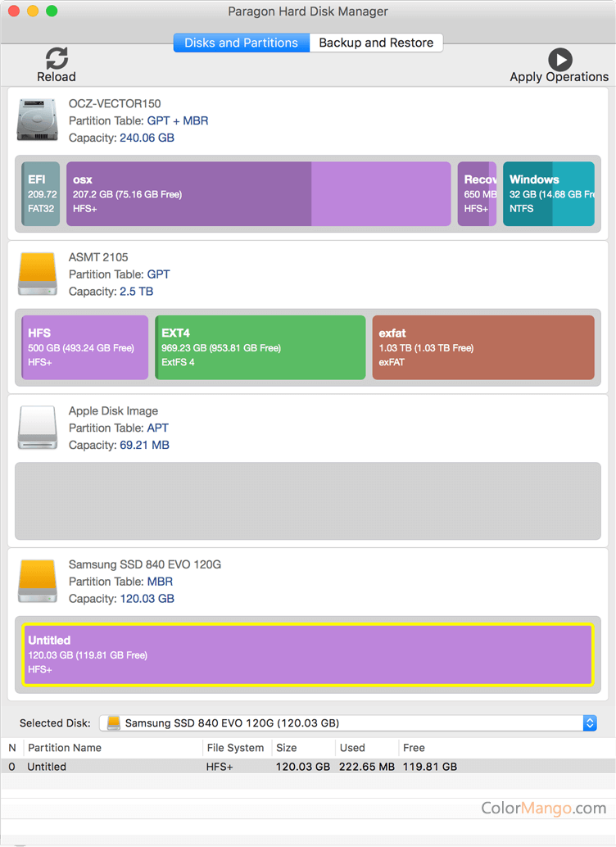Viewport: 616px width, 847px height.
Task: Sort by the File System column header
Action: (x=235, y=748)
